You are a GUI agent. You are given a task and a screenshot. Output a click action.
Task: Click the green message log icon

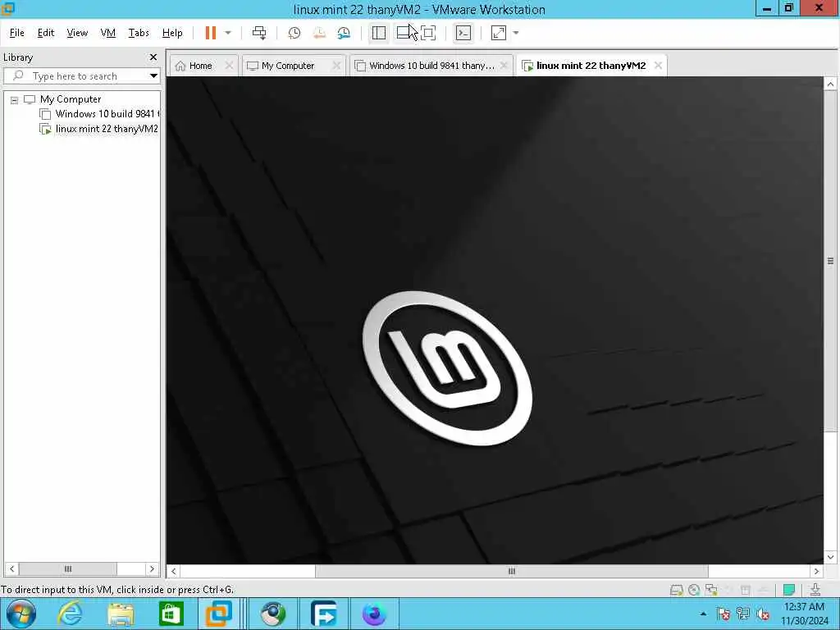click(x=788, y=591)
